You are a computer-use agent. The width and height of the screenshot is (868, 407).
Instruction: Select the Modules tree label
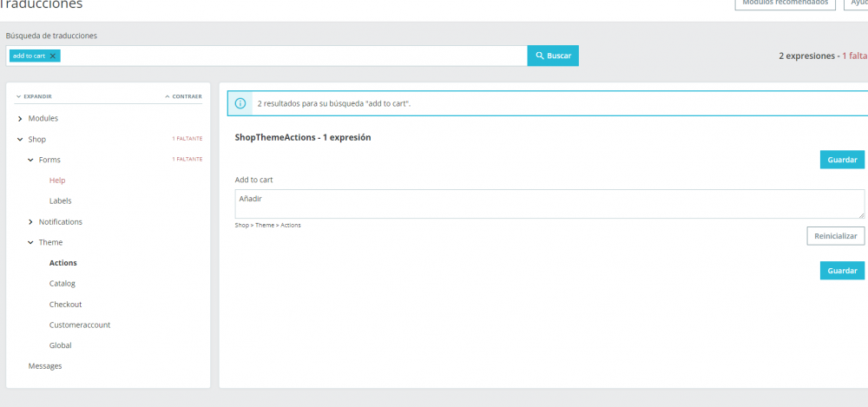click(43, 119)
